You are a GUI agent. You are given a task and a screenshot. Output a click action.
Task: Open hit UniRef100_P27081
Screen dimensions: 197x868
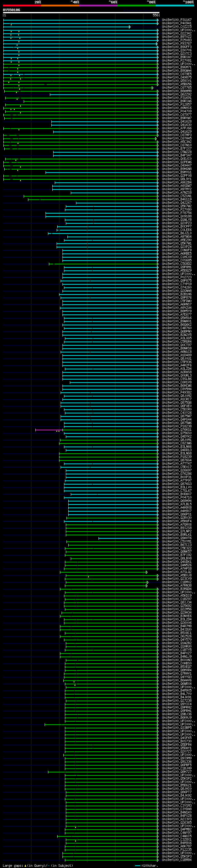click(x=177, y=61)
